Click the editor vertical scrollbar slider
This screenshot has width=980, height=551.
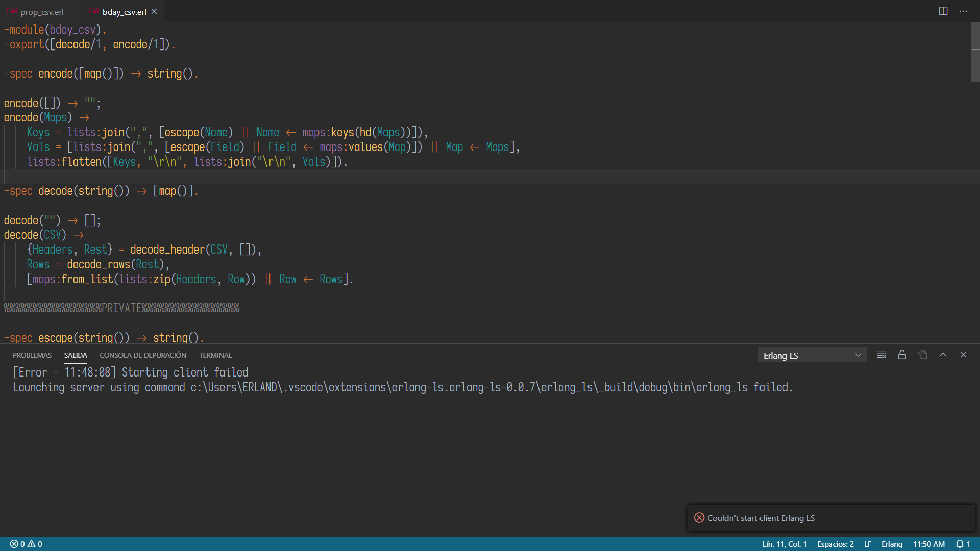(975, 52)
